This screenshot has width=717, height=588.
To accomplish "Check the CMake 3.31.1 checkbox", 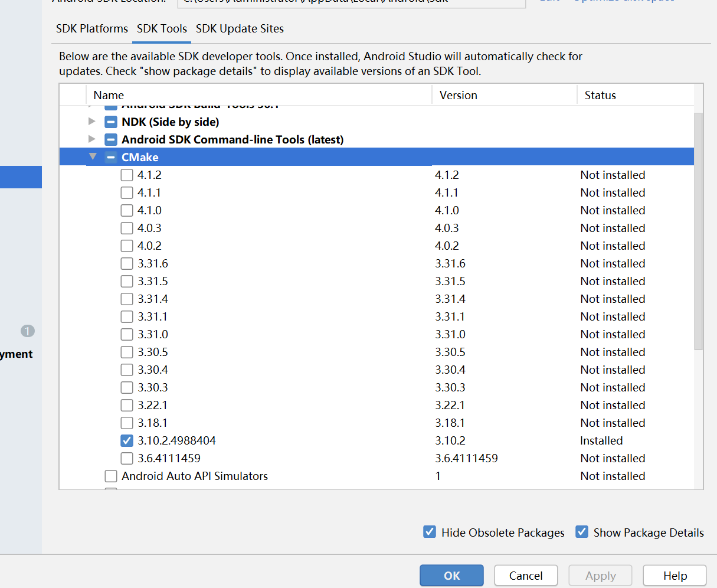I will (127, 317).
